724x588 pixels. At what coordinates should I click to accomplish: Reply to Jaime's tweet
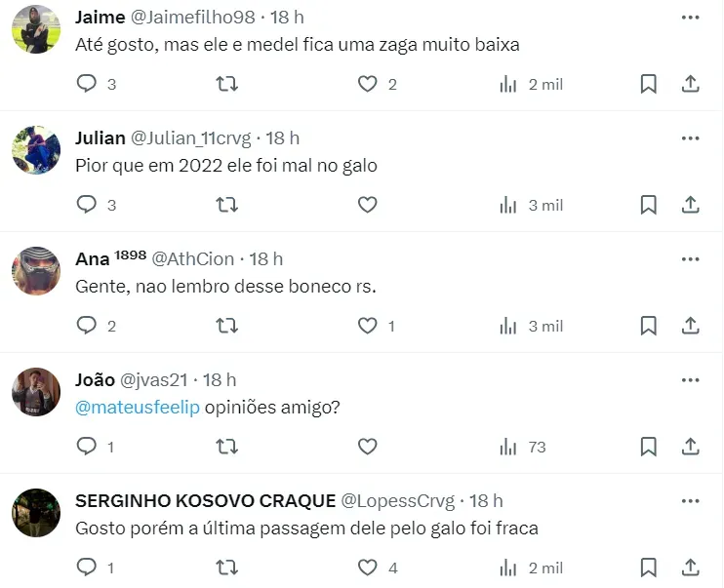(87, 85)
